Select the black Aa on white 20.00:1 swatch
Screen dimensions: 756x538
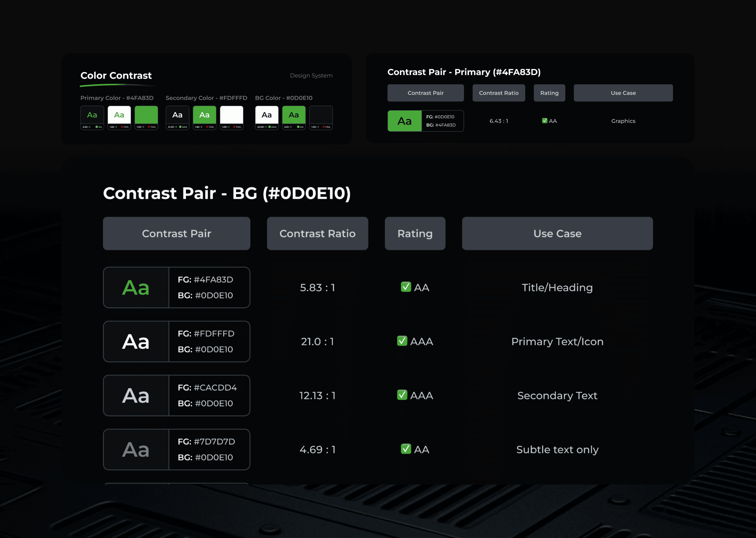click(x=267, y=115)
